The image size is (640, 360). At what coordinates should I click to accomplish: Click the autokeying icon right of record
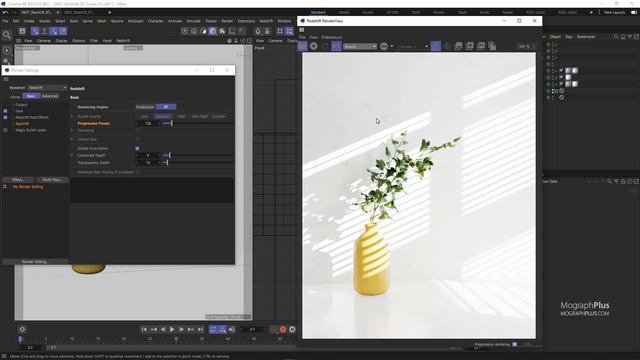(292, 329)
